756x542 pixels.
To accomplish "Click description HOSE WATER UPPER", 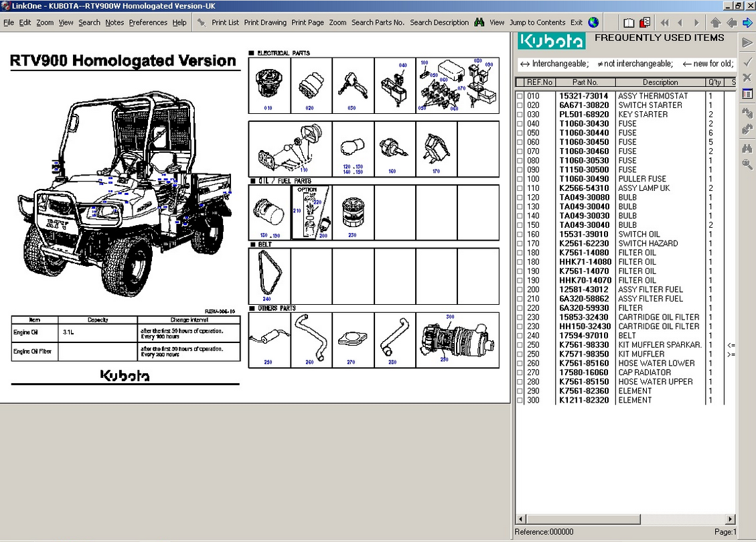I will (x=656, y=382).
